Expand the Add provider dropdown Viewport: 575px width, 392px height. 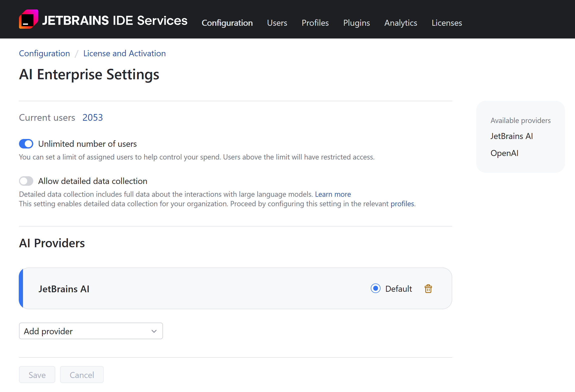point(90,331)
